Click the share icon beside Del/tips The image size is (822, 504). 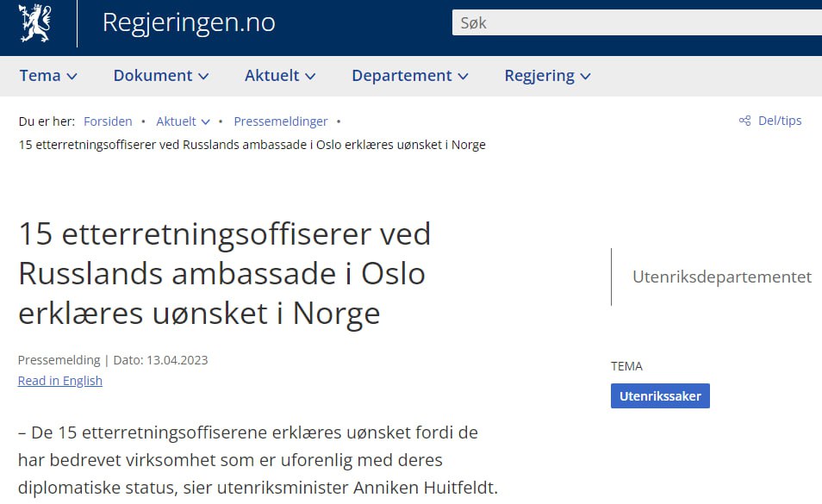[744, 121]
